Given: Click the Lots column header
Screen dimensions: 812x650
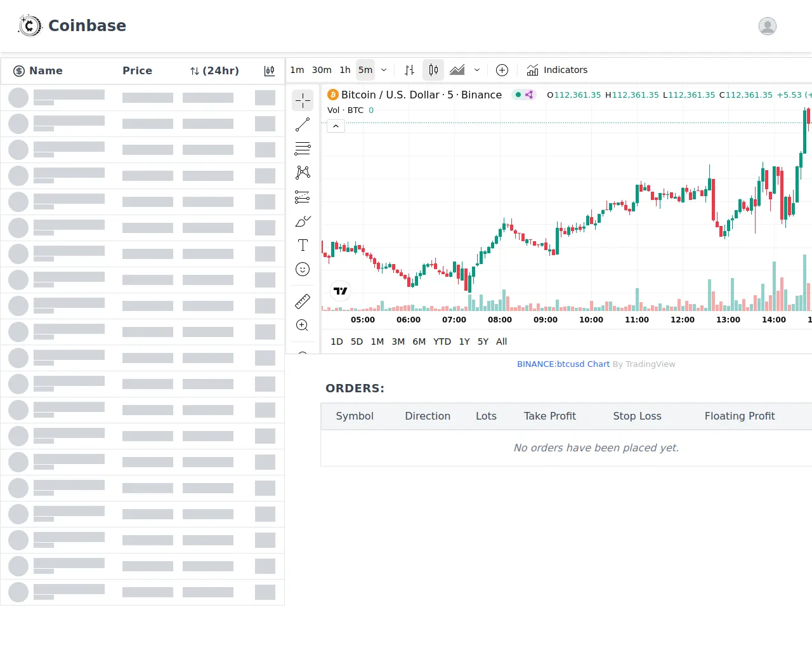Looking at the screenshot, I should coord(487,416).
